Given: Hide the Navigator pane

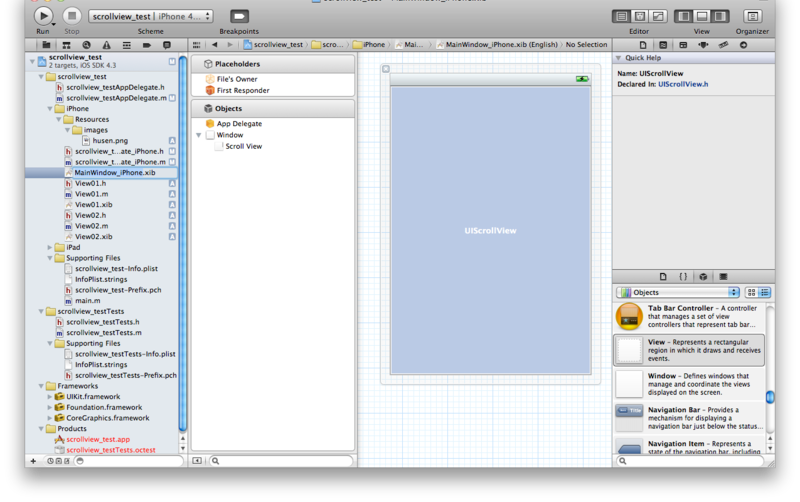Looking at the screenshot, I should (x=684, y=16).
